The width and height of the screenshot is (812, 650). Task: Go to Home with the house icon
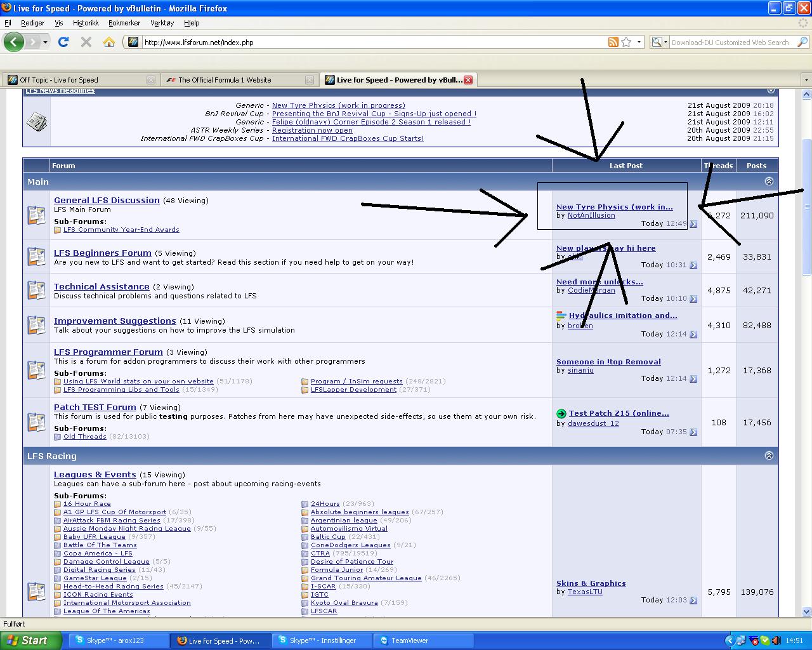[109, 43]
